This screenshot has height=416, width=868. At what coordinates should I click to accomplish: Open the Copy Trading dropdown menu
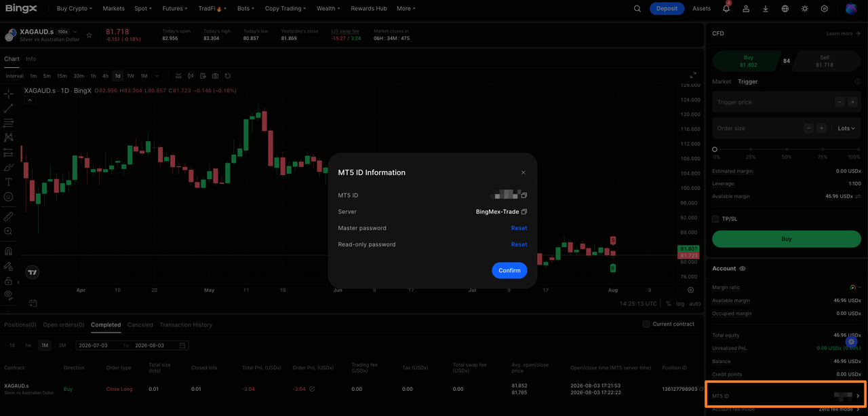tap(285, 9)
